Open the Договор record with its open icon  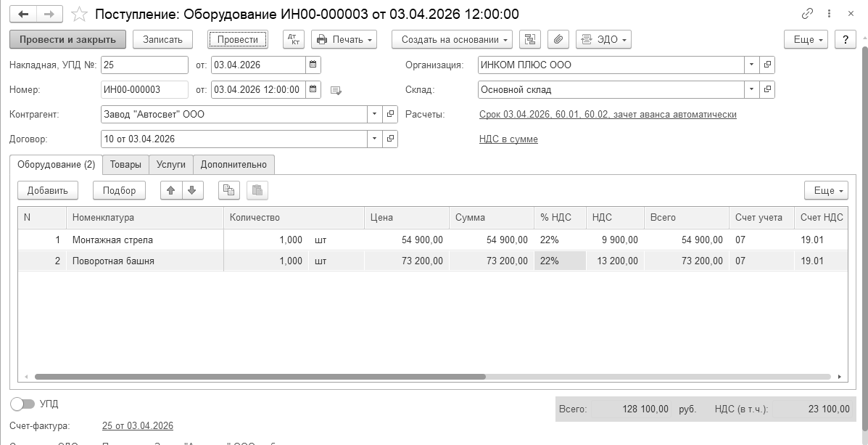[390, 139]
